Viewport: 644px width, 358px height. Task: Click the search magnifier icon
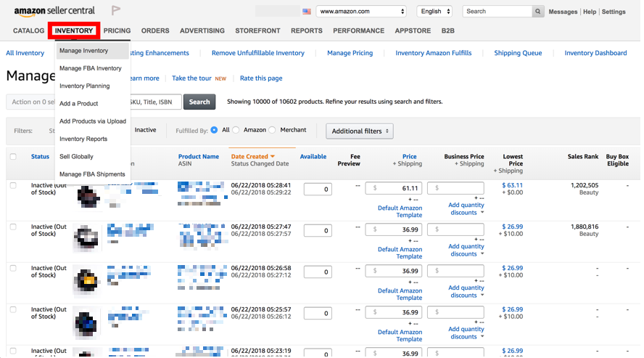pyautogui.click(x=537, y=12)
